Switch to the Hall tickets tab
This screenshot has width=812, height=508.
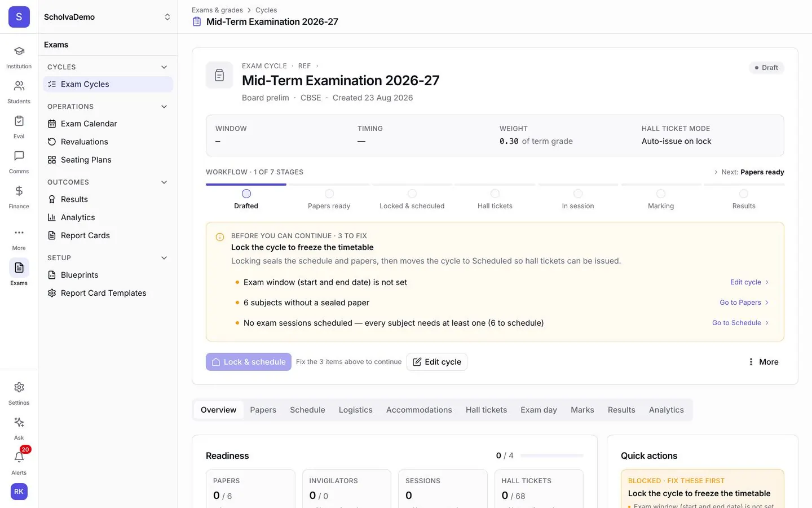coord(486,410)
